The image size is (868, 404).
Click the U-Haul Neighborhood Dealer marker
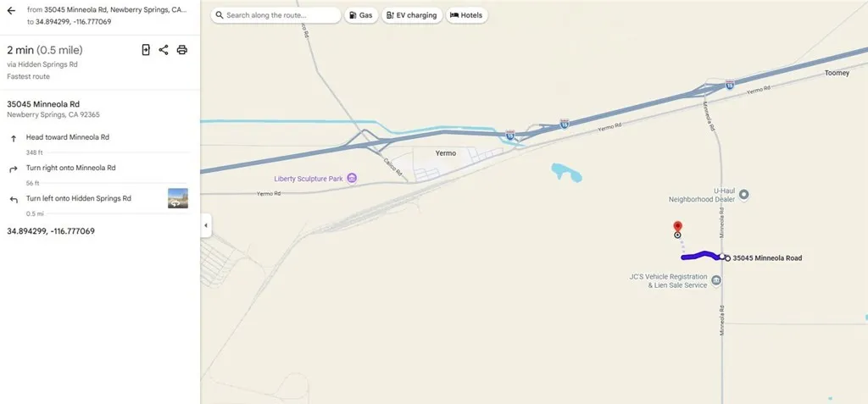pyautogui.click(x=744, y=194)
